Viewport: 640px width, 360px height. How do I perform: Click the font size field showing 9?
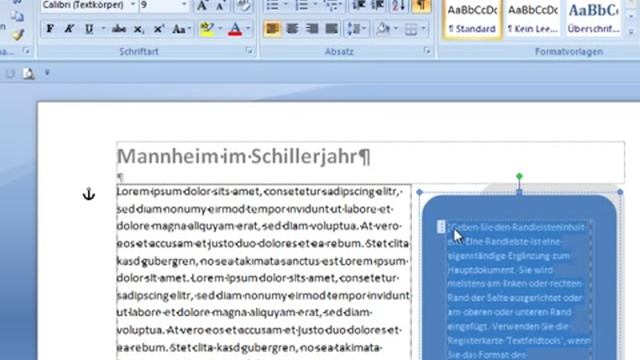pyautogui.click(x=160, y=5)
